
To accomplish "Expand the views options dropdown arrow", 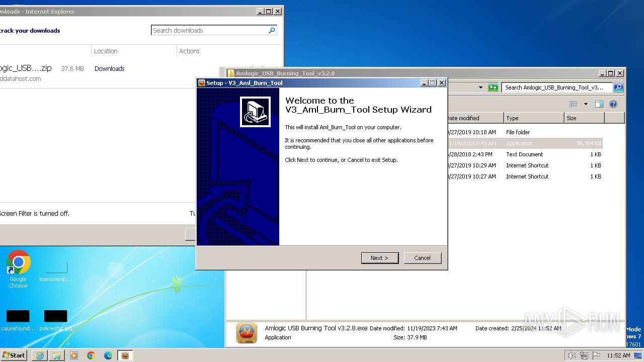I will (x=586, y=104).
